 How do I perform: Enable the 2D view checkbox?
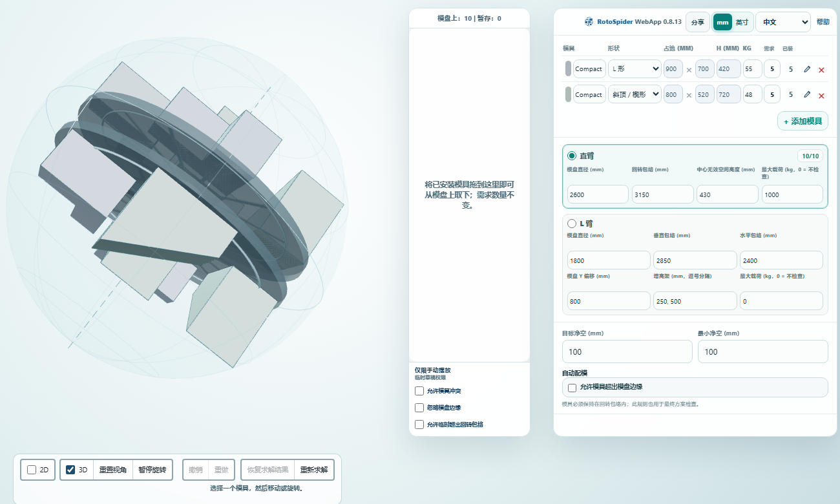coord(32,470)
